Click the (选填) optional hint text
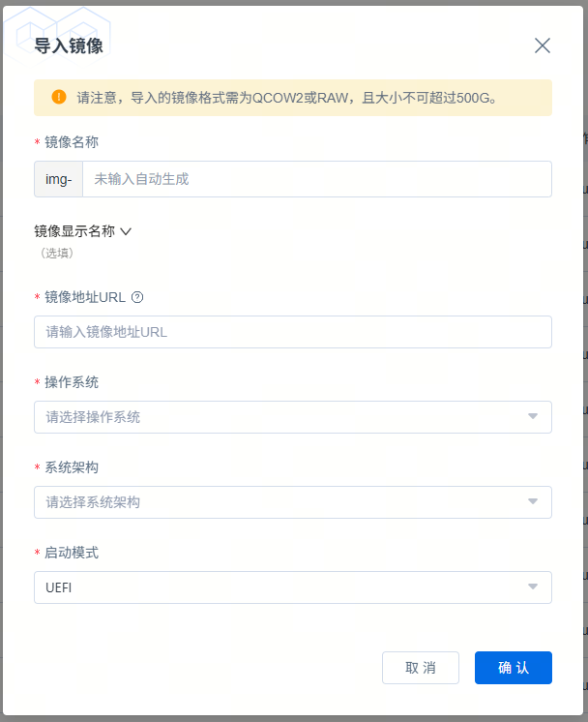This screenshot has width=588, height=722. [x=57, y=253]
